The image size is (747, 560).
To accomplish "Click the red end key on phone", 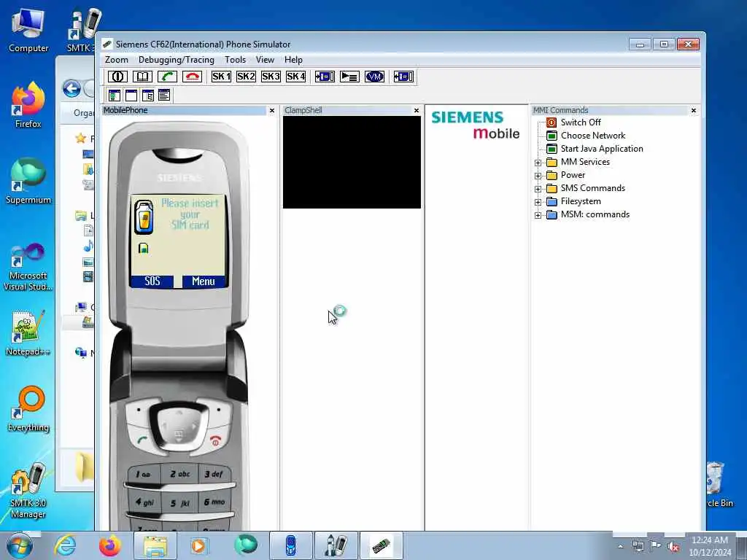I will tap(215, 441).
